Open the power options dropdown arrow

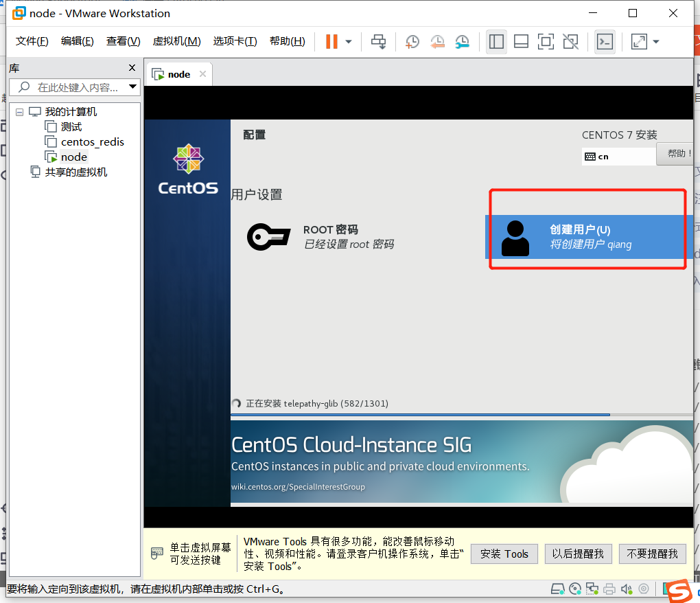[349, 42]
